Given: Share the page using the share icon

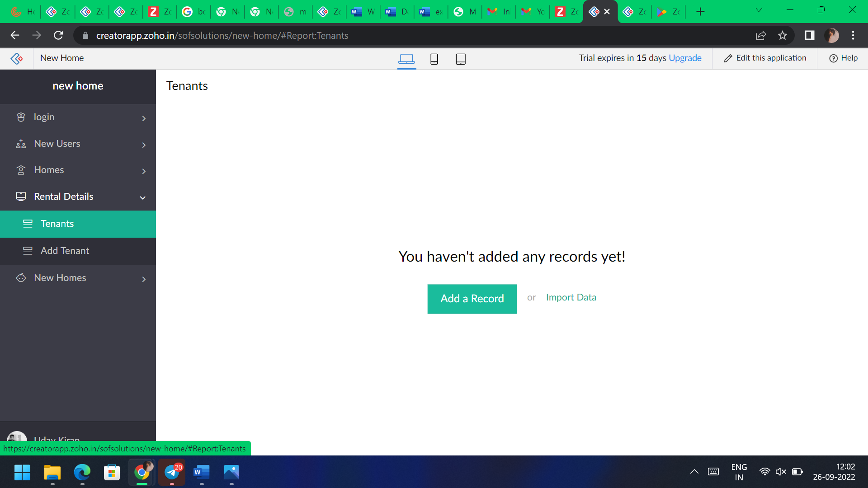Looking at the screenshot, I should point(761,35).
